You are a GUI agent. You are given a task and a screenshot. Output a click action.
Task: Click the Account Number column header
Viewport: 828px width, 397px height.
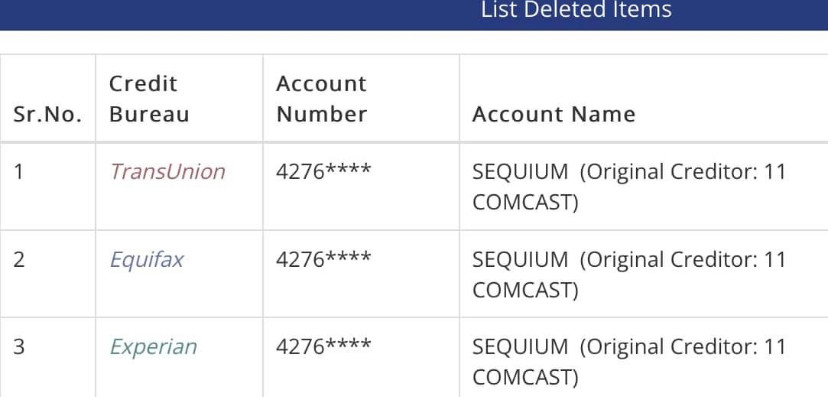[321, 99]
